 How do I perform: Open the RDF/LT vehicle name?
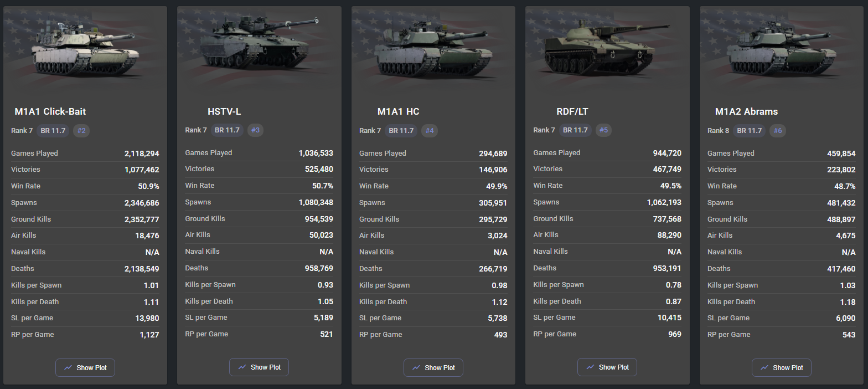pos(572,111)
